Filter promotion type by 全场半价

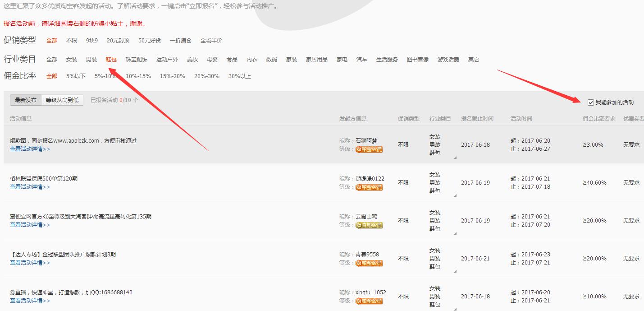(211, 41)
